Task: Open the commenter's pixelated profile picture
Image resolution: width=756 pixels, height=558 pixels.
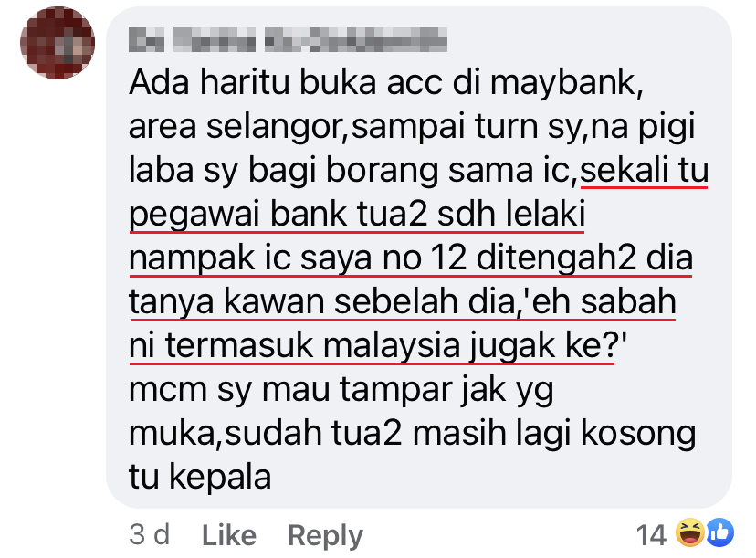Action: tap(58, 42)
